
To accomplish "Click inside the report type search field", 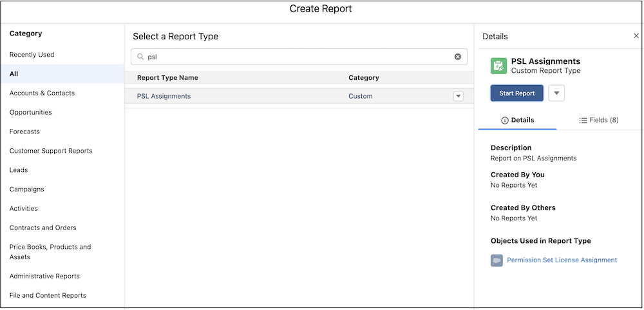I will coord(299,57).
